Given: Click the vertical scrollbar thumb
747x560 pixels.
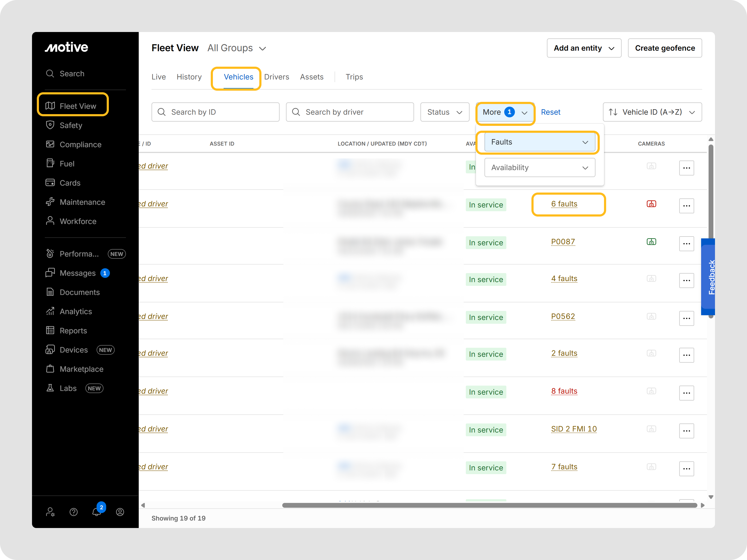Looking at the screenshot, I should (711, 231).
